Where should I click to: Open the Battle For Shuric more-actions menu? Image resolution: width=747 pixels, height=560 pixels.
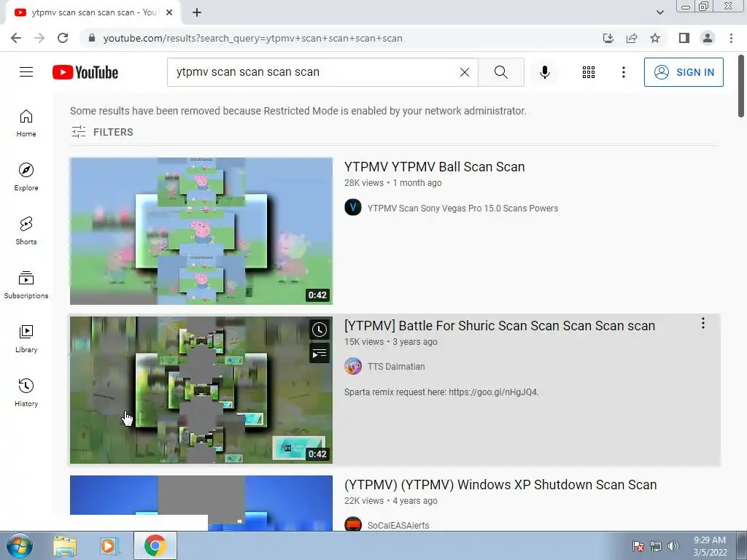703,323
